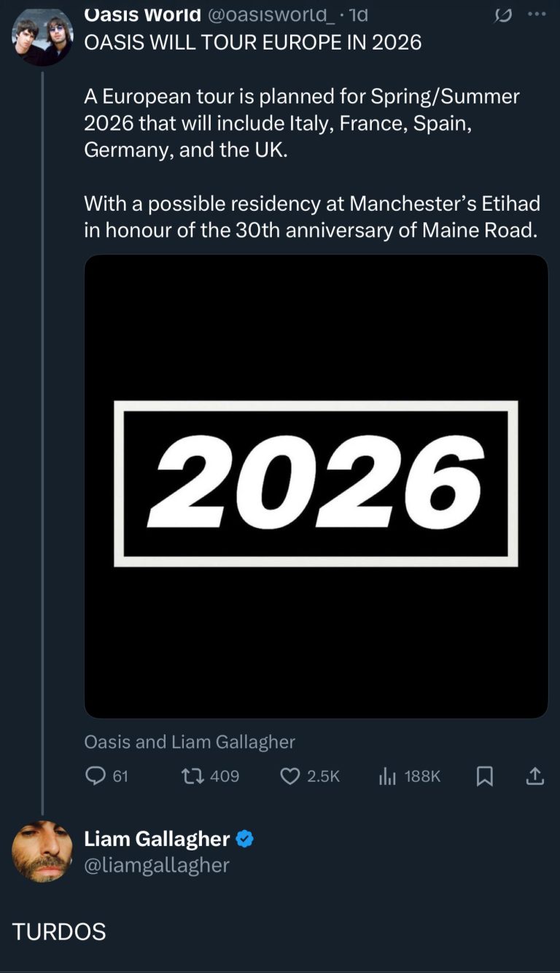Click the 'Oasis and Liam Gallagher' image caption
The image size is (560, 973).
(190, 742)
